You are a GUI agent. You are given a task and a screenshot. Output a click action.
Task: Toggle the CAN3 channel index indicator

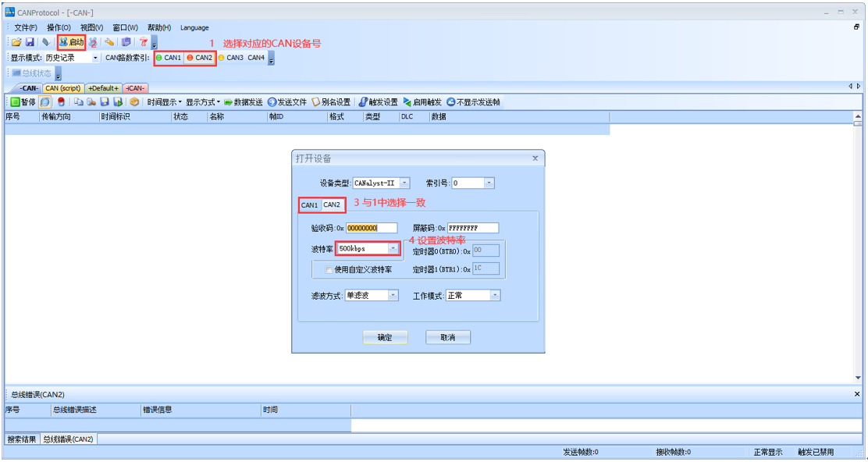click(x=231, y=58)
